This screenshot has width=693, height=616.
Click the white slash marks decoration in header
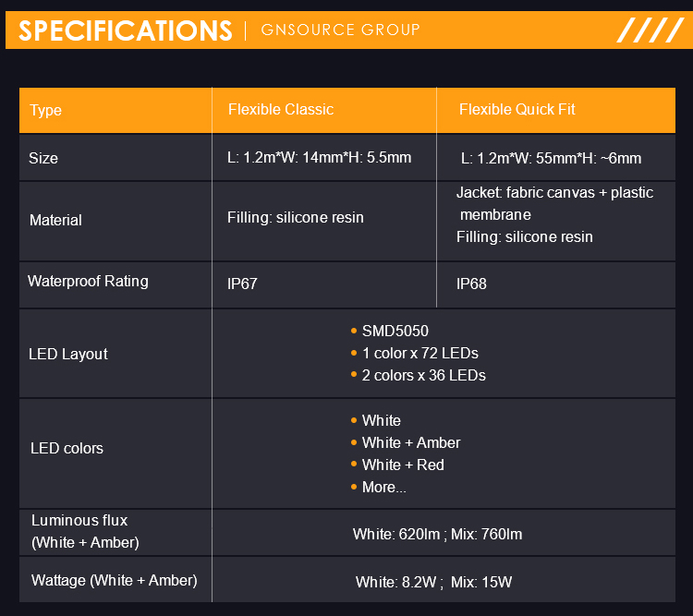650,30
